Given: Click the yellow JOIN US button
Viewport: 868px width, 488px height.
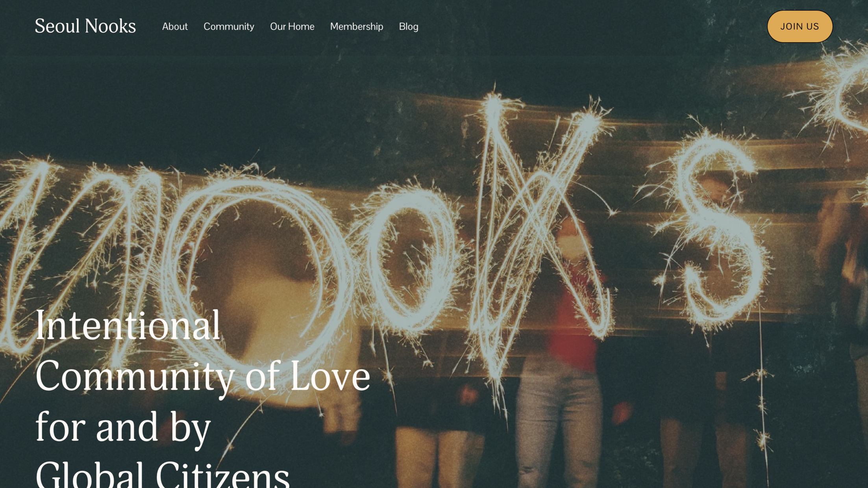Looking at the screenshot, I should (800, 26).
